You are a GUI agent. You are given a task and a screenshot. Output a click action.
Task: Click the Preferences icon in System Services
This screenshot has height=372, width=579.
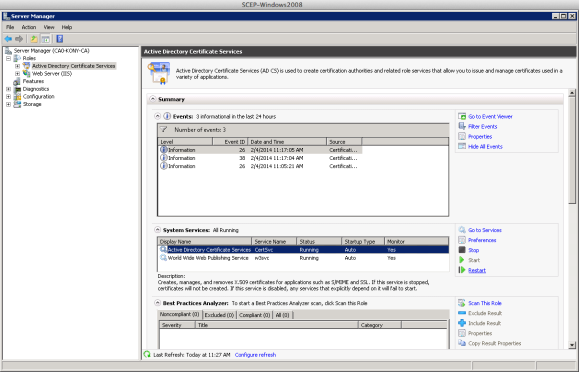pos(462,240)
